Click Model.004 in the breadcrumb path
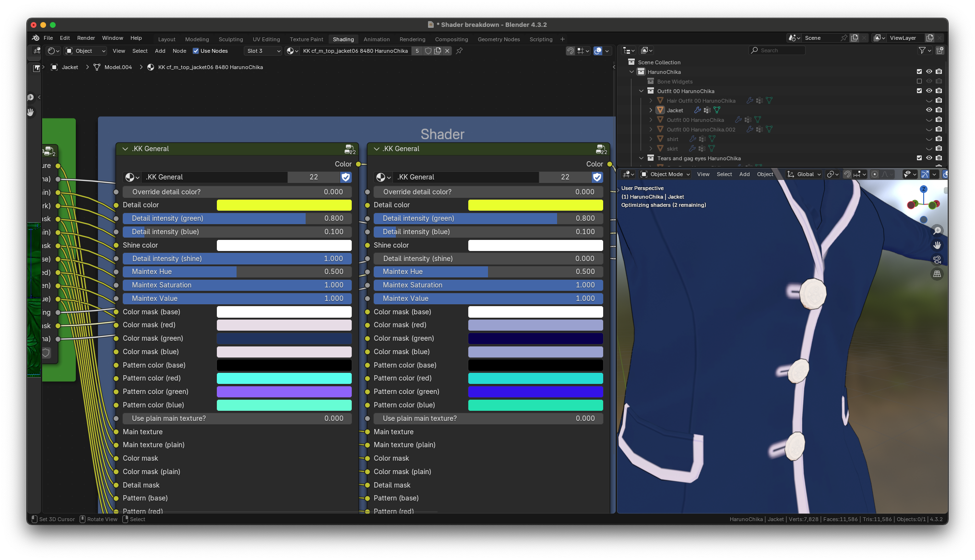 118,67
